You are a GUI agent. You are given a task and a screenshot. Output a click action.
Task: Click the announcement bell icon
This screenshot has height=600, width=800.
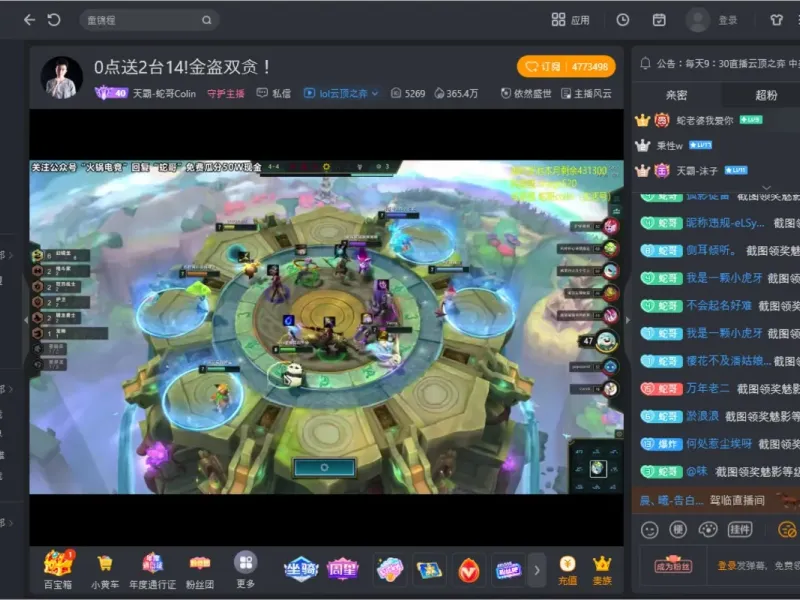click(x=645, y=63)
